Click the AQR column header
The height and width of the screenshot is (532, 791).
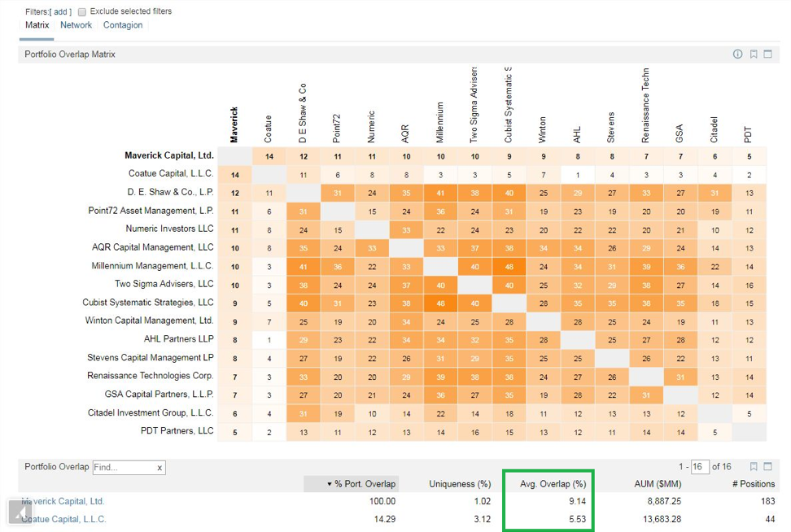click(405, 133)
